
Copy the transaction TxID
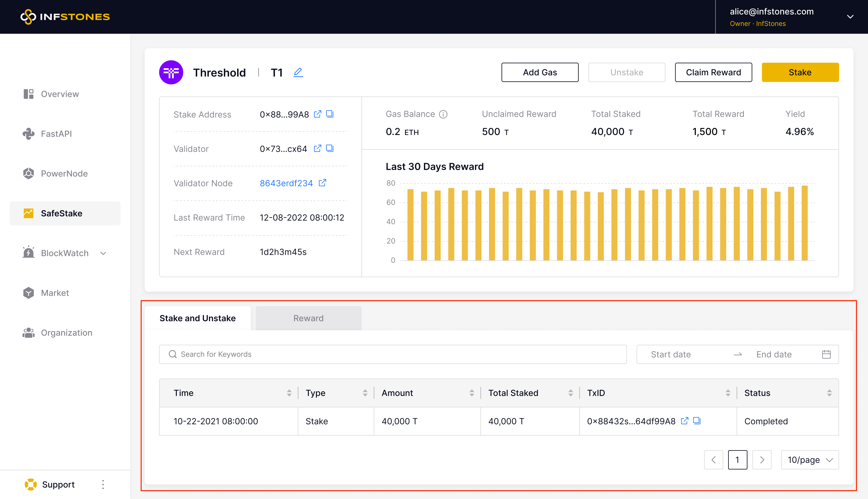pyautogui.click(x=697, y=421)
